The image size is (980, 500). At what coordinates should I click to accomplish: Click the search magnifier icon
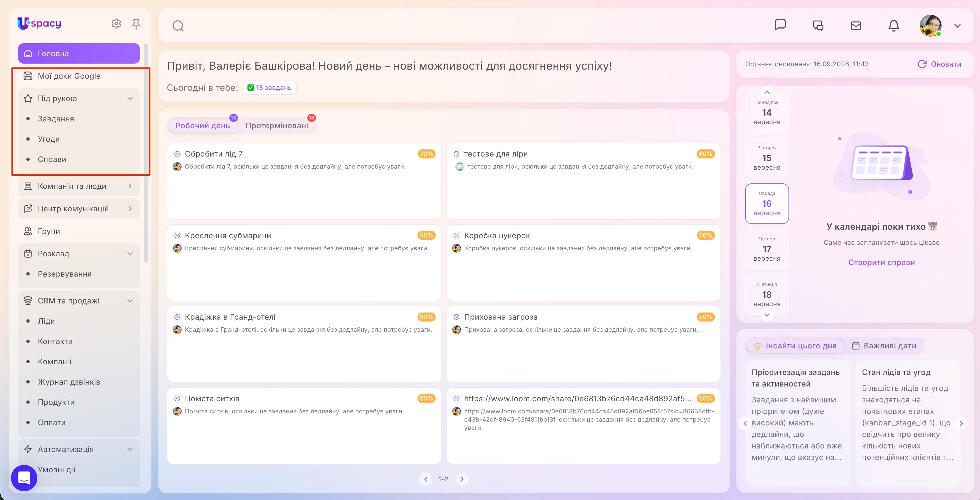click(178, 26)
